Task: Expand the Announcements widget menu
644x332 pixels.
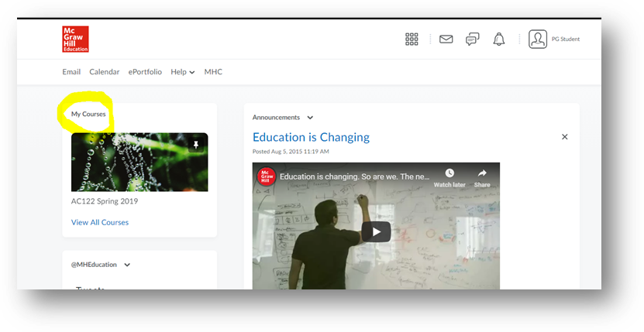Action: click(310, 118)
